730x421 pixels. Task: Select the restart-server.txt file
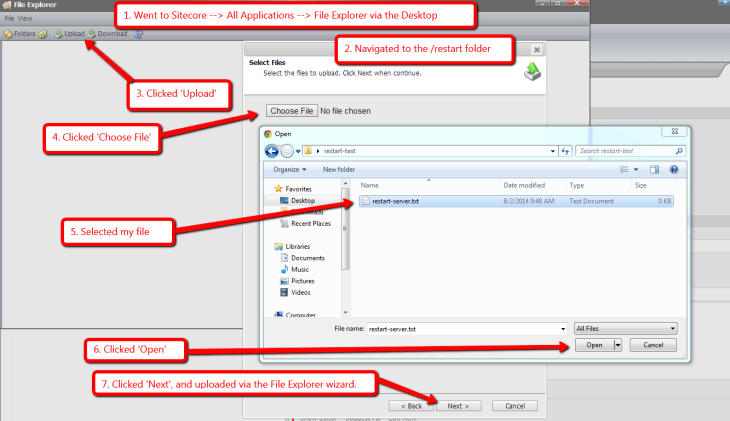tap(516, 201)
